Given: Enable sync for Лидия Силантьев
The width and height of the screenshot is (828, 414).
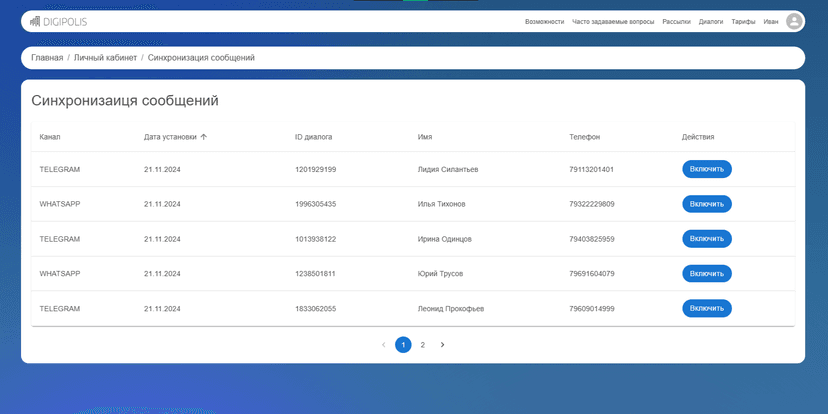Looking at the screenshot, I should click(x=706, y=169).
